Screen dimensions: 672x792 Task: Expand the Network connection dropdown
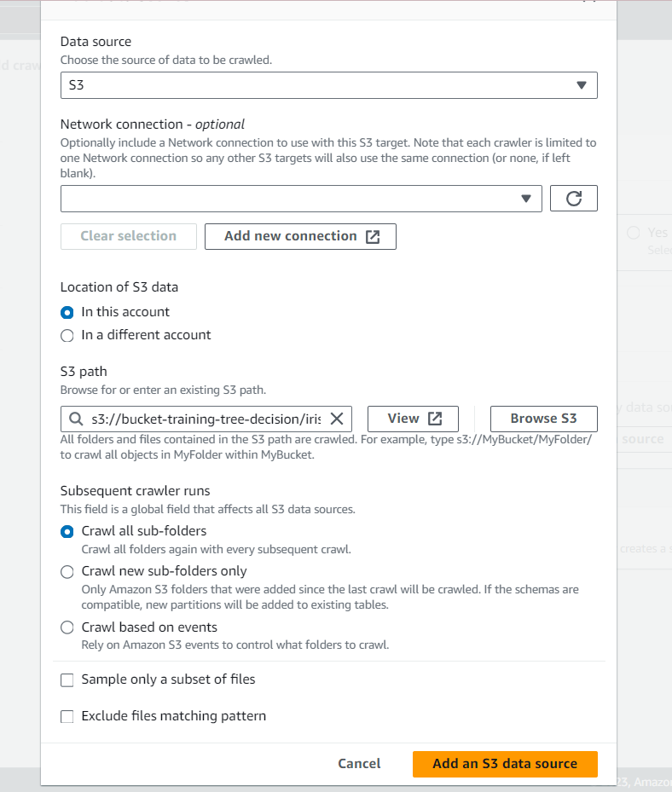point(301,199)
